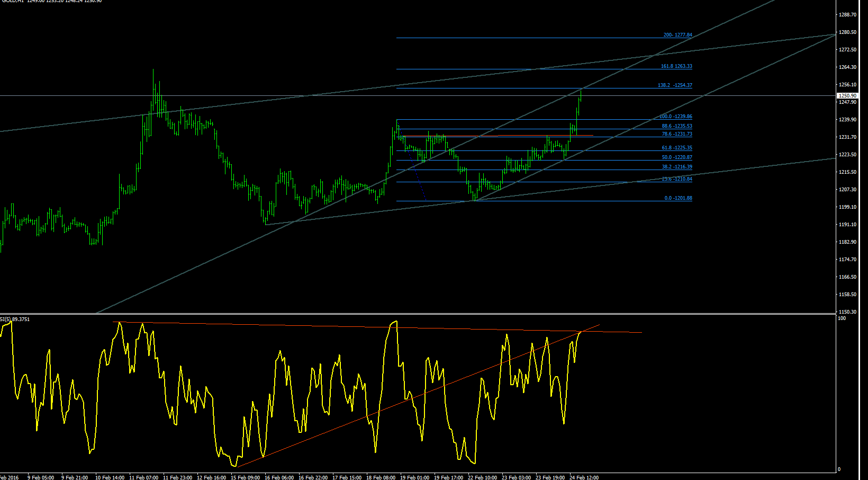Click the '23 Feb 03:00' time label
Viewport: 868px width, 480px height.
click(517, 477)
